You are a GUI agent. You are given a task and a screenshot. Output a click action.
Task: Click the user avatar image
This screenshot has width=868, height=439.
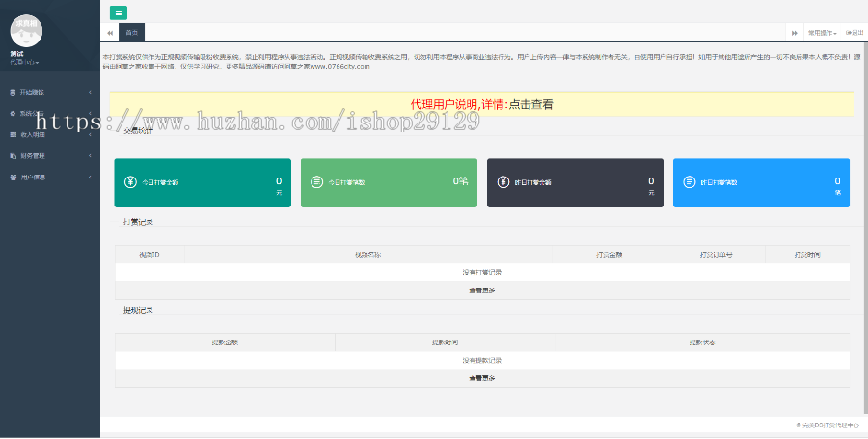coord(27,31)
